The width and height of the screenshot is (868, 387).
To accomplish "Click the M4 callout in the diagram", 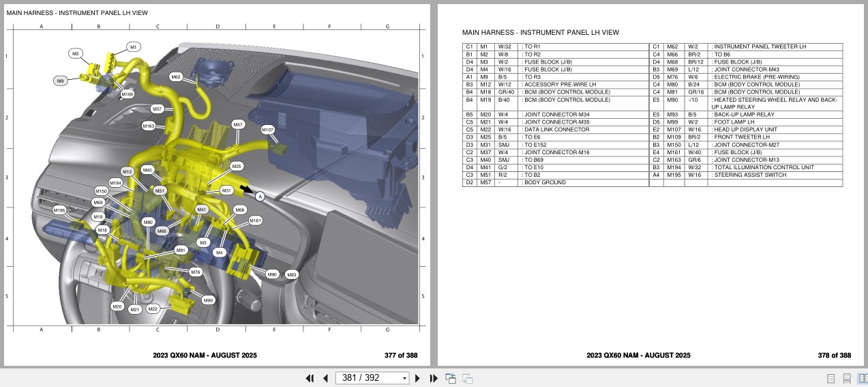I will point(219,253).
